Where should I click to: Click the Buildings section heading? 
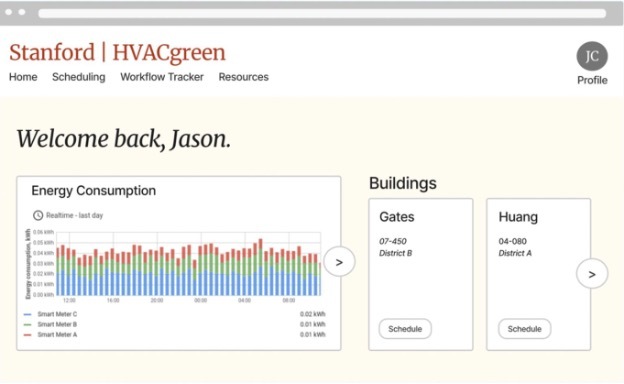click(x=403, y=183)
